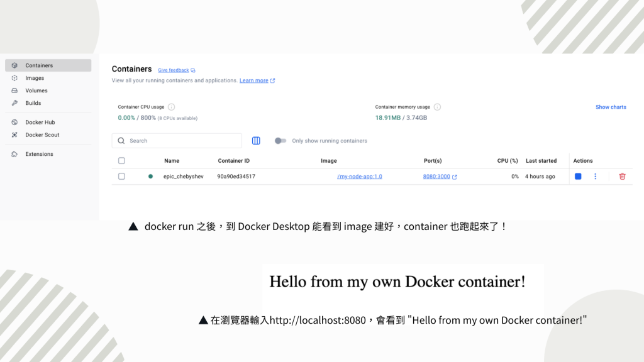Screen dimensions: 644x362
Task: Sort by the Container ID column header
Action: click(234, 161)
